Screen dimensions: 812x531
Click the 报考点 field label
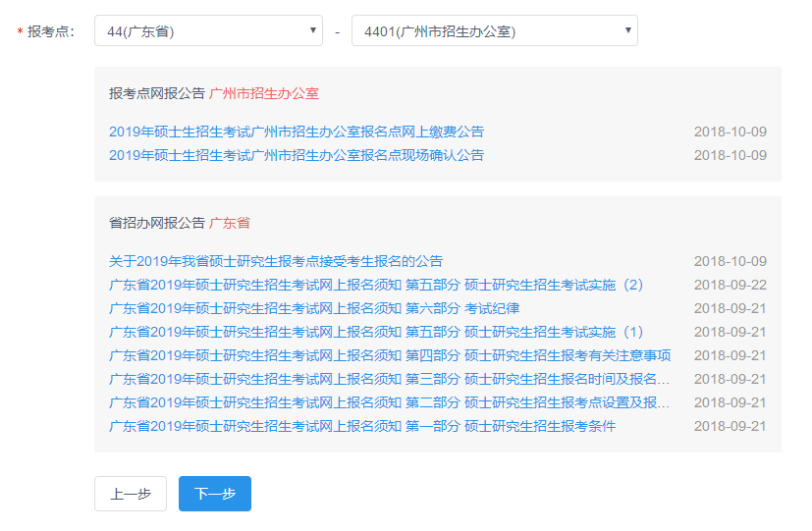click(50, 31)
